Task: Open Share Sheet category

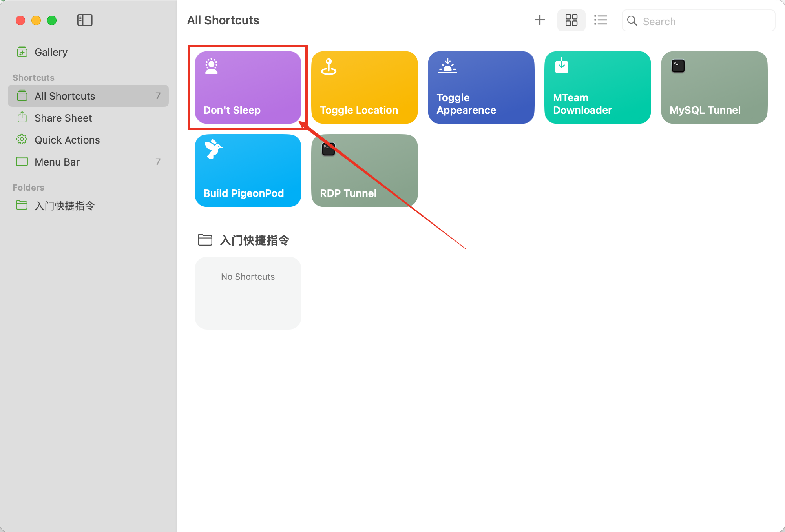Action: click(63, 118)
